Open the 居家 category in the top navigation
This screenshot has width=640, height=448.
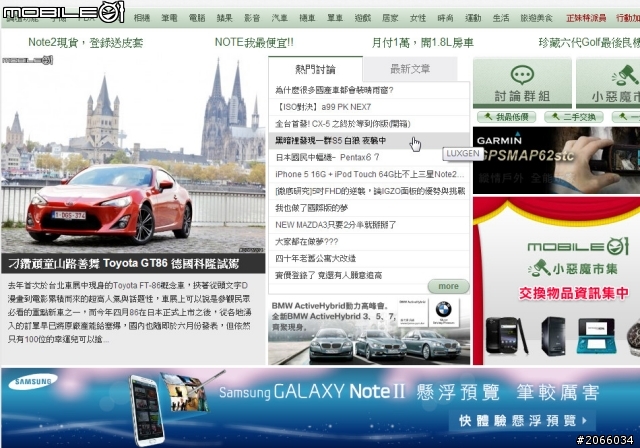[390, 18]
